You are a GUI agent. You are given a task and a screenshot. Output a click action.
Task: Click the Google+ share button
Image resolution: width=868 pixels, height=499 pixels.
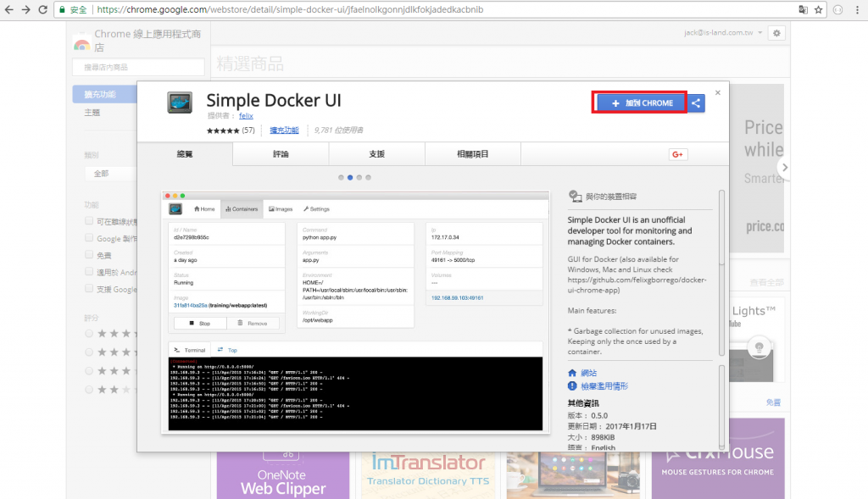(x=677, y=154)
